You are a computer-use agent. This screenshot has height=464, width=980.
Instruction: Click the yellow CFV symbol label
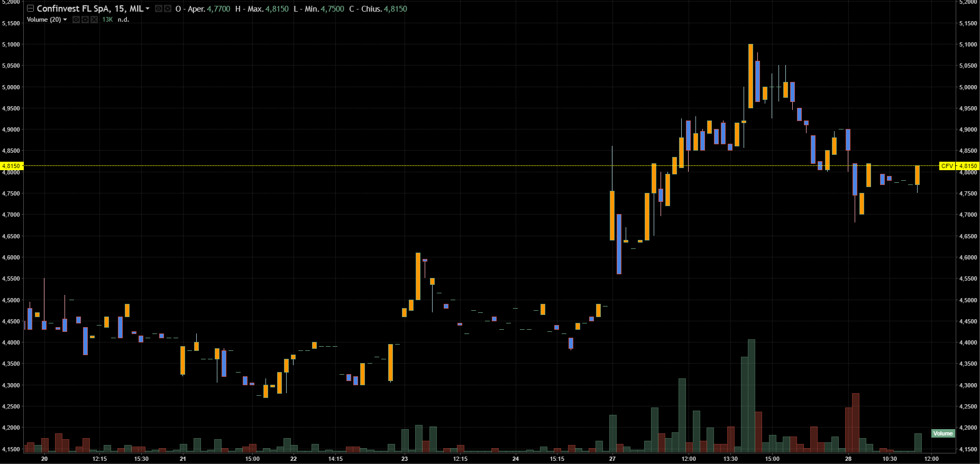pyautogui.click(x=947, y=166)
